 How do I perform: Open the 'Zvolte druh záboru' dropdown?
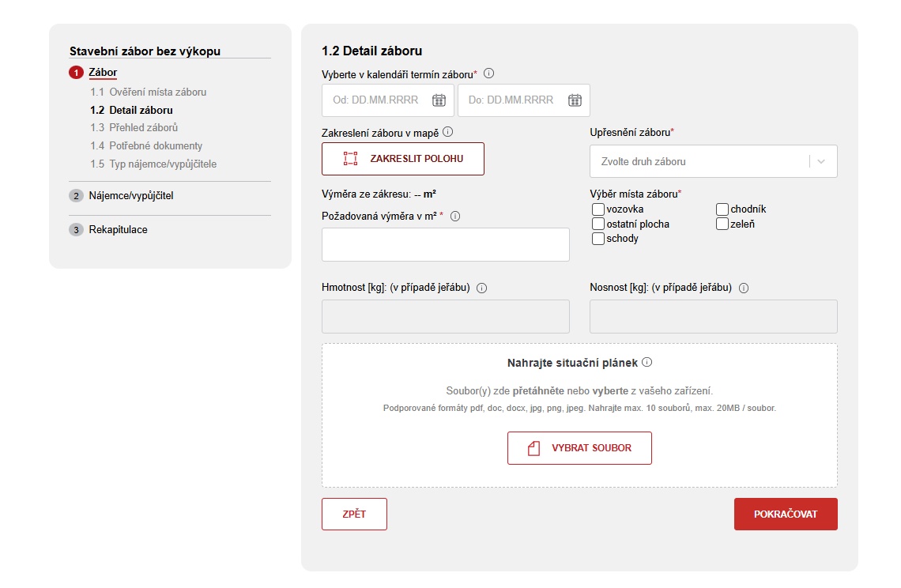713,161
